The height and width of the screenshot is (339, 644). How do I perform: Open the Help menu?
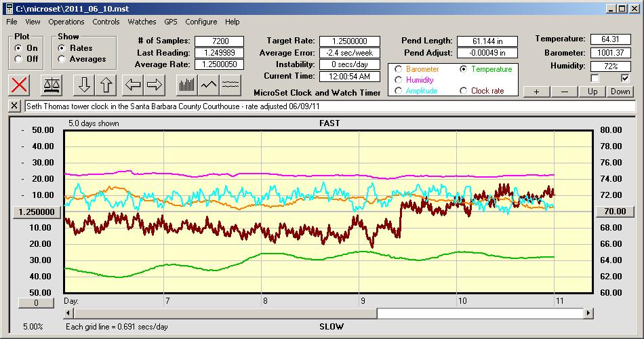click(232, 22)
